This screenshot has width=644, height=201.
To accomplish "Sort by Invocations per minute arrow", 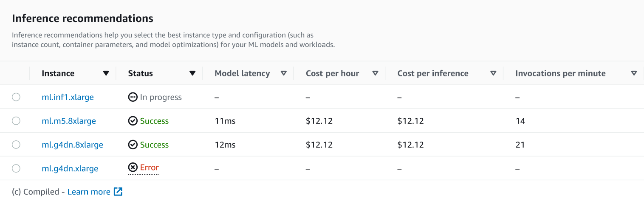I will [634, 73].
